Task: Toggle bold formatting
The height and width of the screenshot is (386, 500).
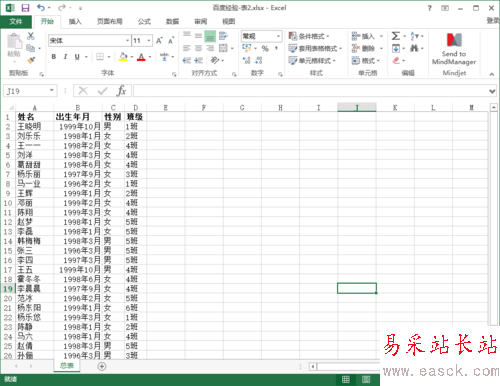Action: click(54, 57)
